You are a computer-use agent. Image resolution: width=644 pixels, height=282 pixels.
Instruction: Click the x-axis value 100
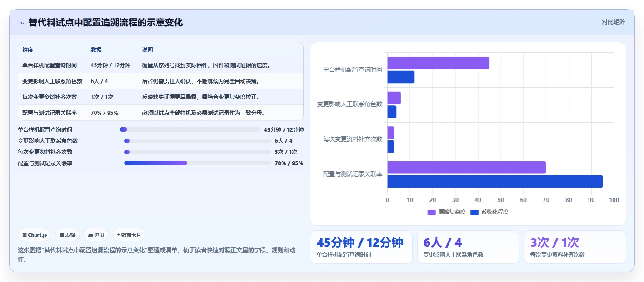point(614,200)
